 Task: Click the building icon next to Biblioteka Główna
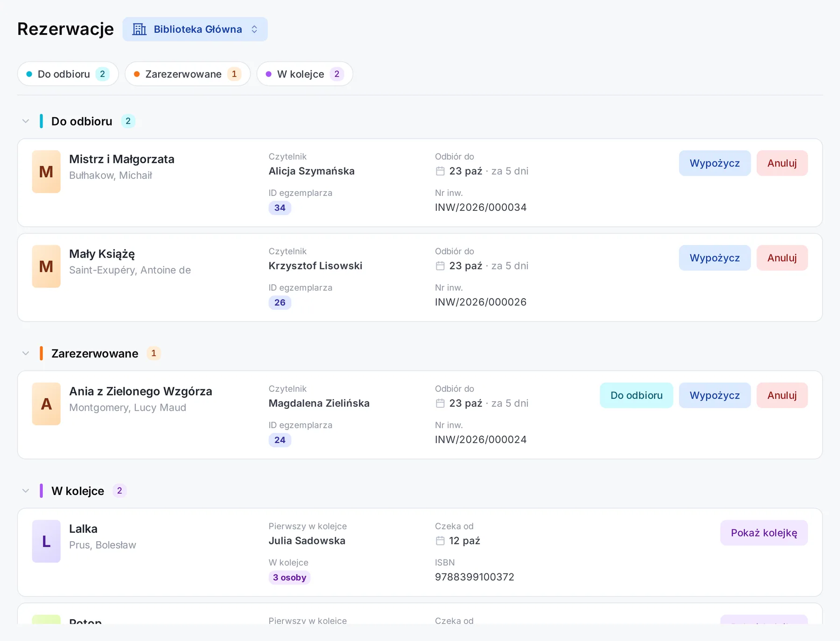[x=139, y=29]
